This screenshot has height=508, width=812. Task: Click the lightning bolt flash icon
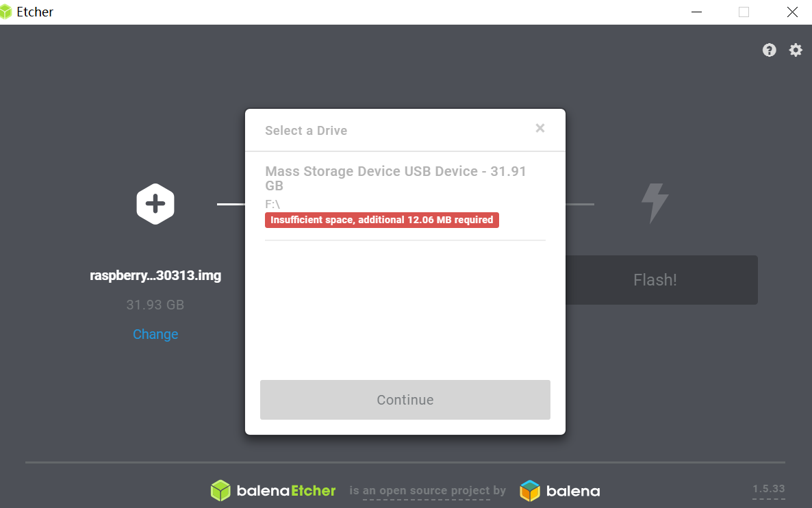[655, 203]
